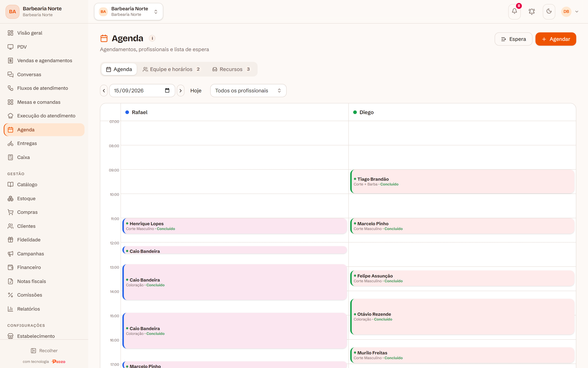Open Financeiro in the sidebar
The width and height of the screenshot is (588, 368).
tap(44, 267)
